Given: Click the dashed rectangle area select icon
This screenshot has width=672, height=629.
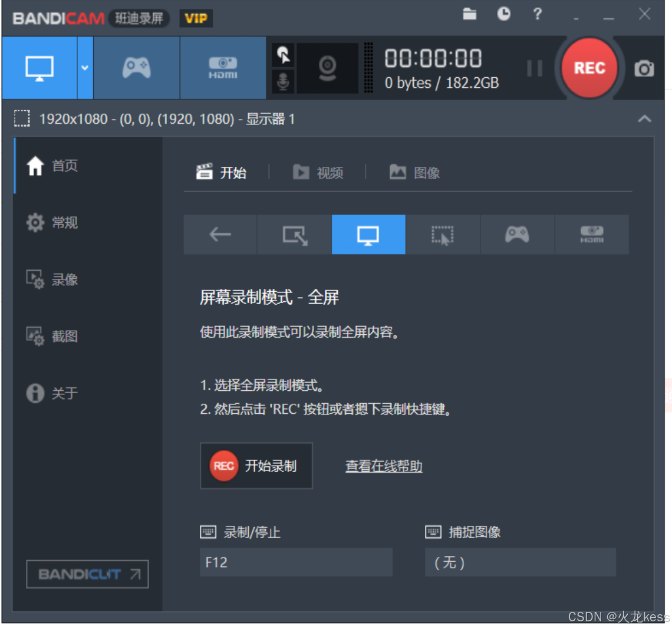Looking at the screenshot, I should [22, 118].
